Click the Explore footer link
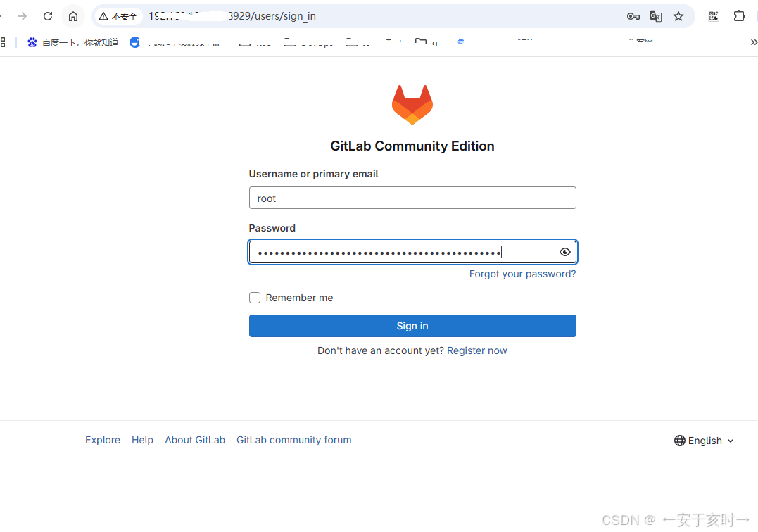Viewport: 758px width, 532px height. [x=103, y=440]
